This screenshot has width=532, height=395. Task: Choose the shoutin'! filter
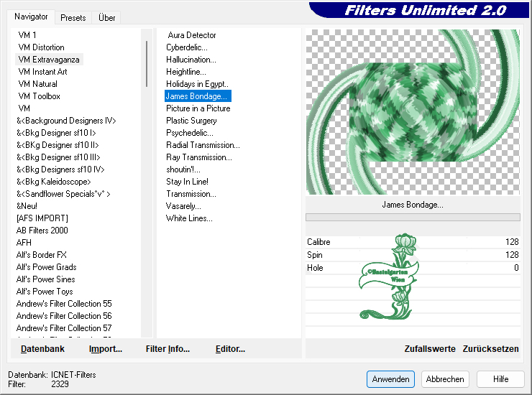pos(183,169)
